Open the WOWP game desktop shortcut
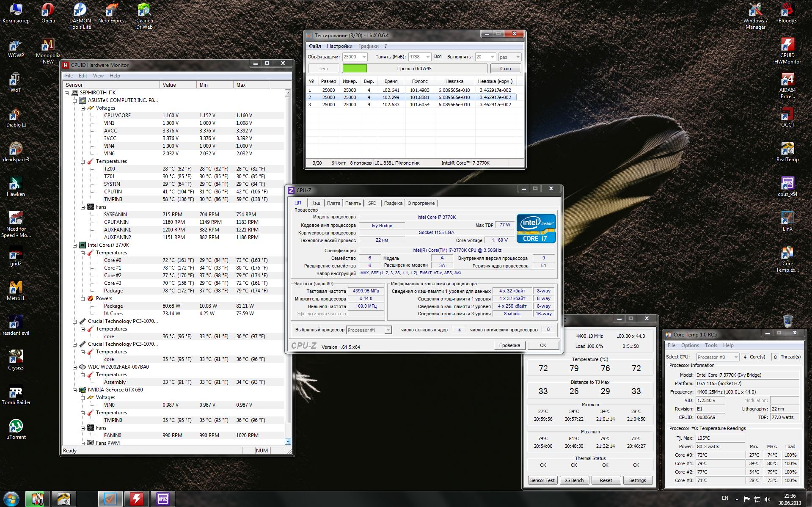This screenshot has width=812, height=507. click(16, 48)
